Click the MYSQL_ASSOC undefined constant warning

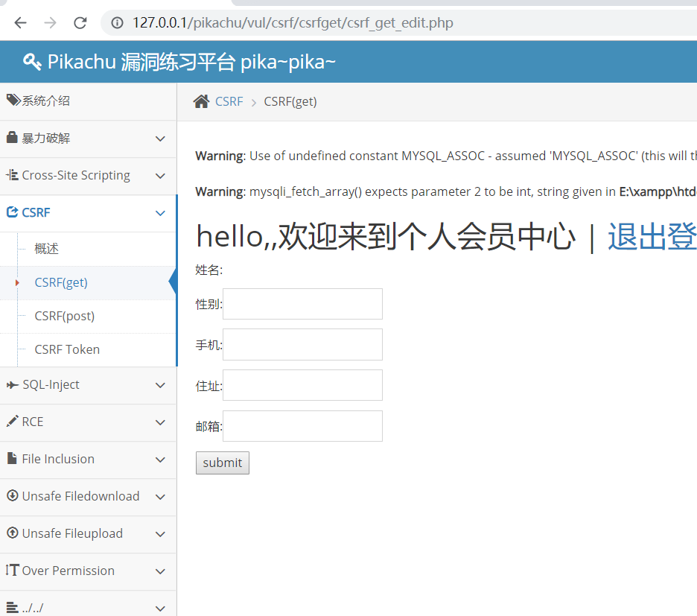[x=446, y=156]
